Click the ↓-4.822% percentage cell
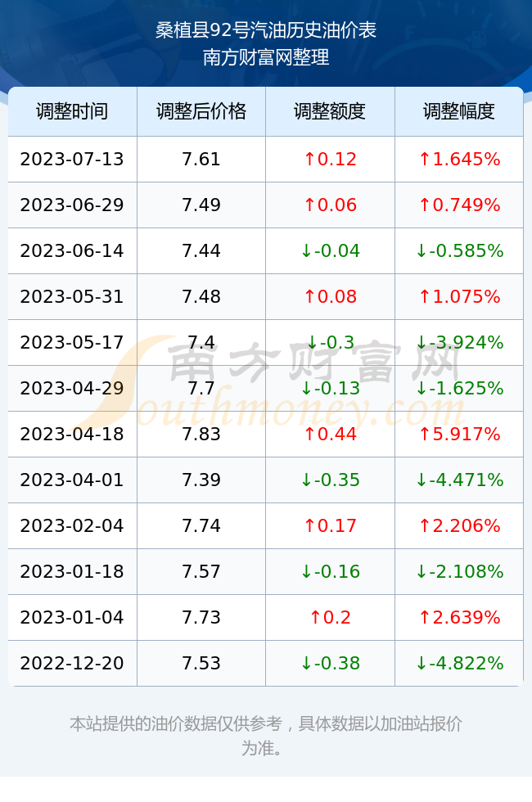532x802 pixels. click(459, 663)
